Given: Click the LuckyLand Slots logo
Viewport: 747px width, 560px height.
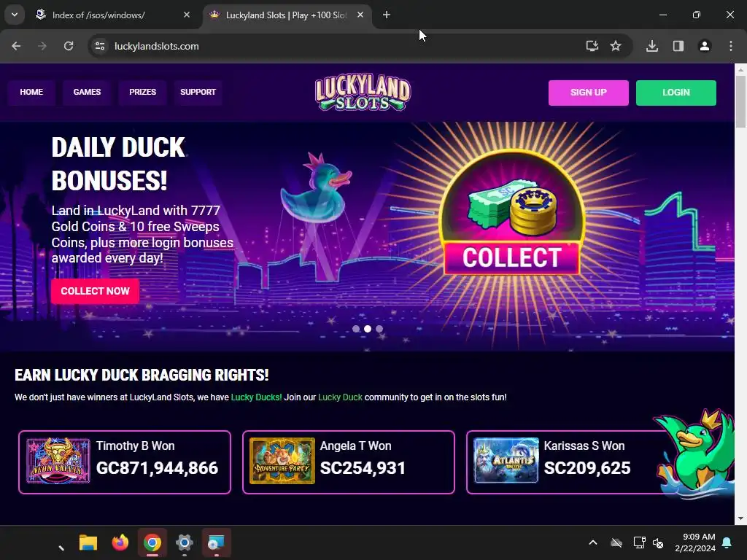Looking at the screenshot, I should [x=363, y=93].
